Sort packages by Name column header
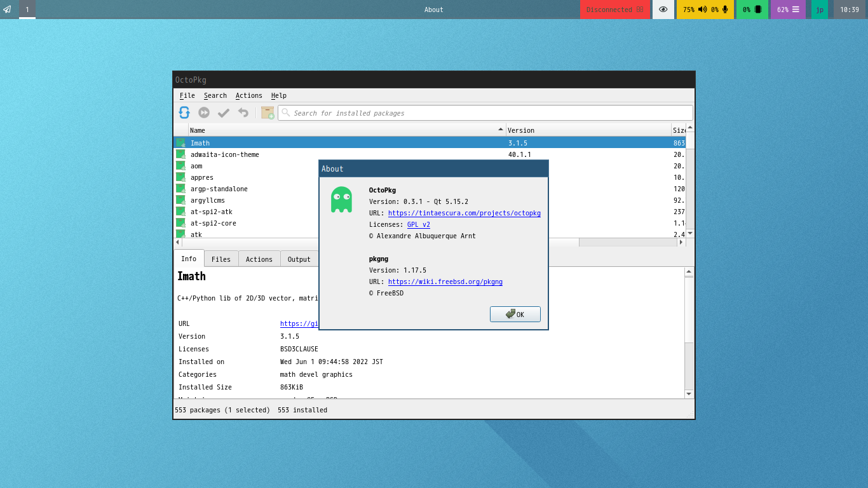 pos(347,130)
